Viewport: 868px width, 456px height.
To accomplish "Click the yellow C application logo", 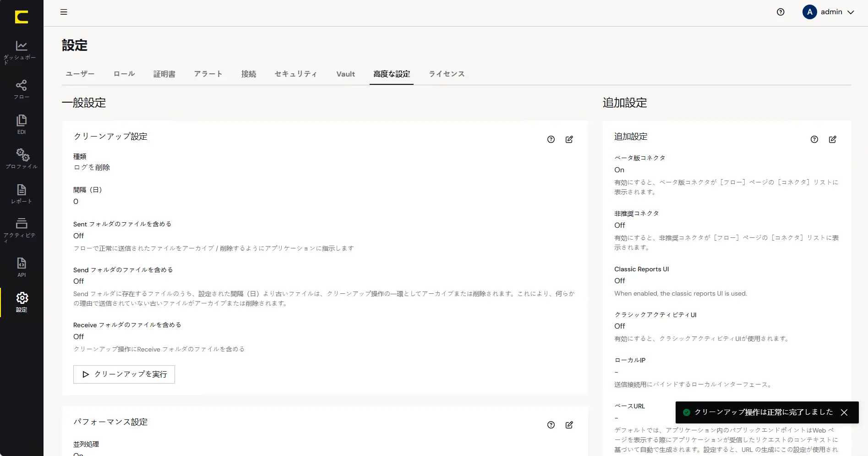I will [22, 17].
